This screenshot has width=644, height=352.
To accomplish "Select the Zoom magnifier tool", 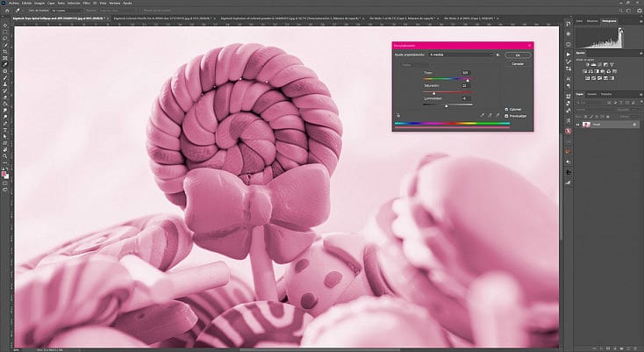I will (x=5, y=154).
